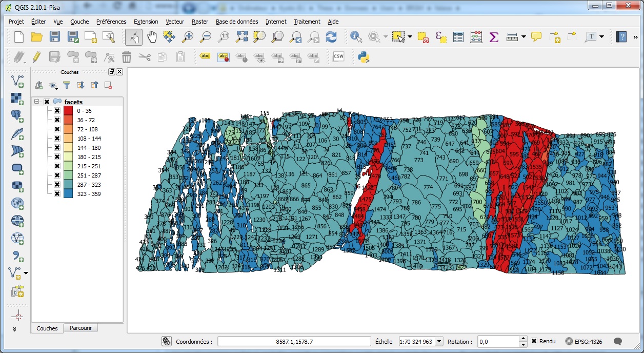
Task: Toggle visibility of the facets layer
Action: click(x=47, y=102)
